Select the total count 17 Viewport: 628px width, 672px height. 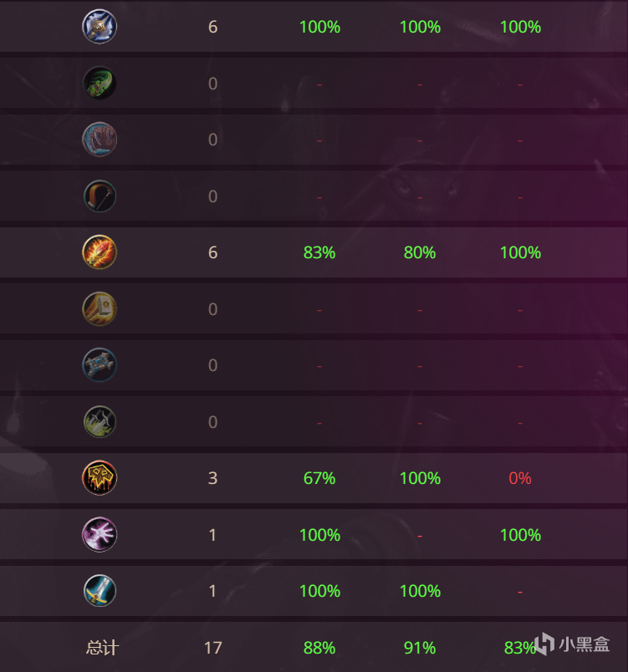tap(212, 648)
